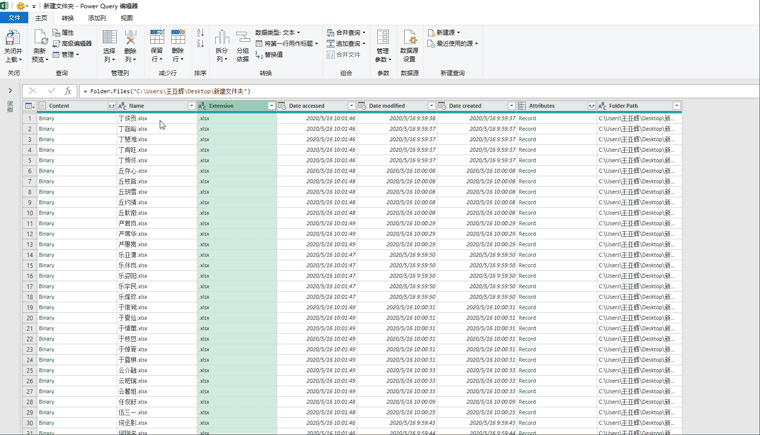This screenshot has width=760, height=435.
Task: Open the 追加查询 (Append Queries) dropdown
Action: tap(346, 44)
